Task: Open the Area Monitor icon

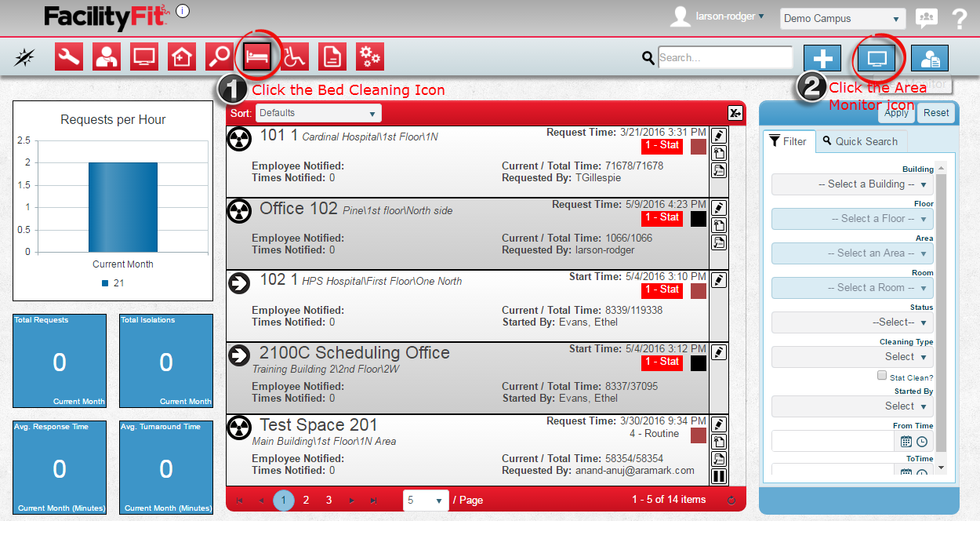Action: pyautogui.click(x=877, y=59)
